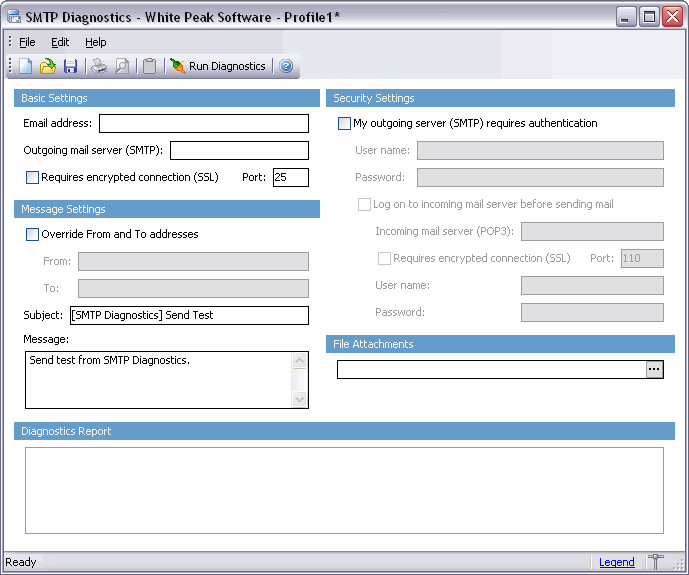Image resolution: width=689 pixels, height=575 pixels.
Task: Click inside the Message text area
Action: tap(158, 380)
